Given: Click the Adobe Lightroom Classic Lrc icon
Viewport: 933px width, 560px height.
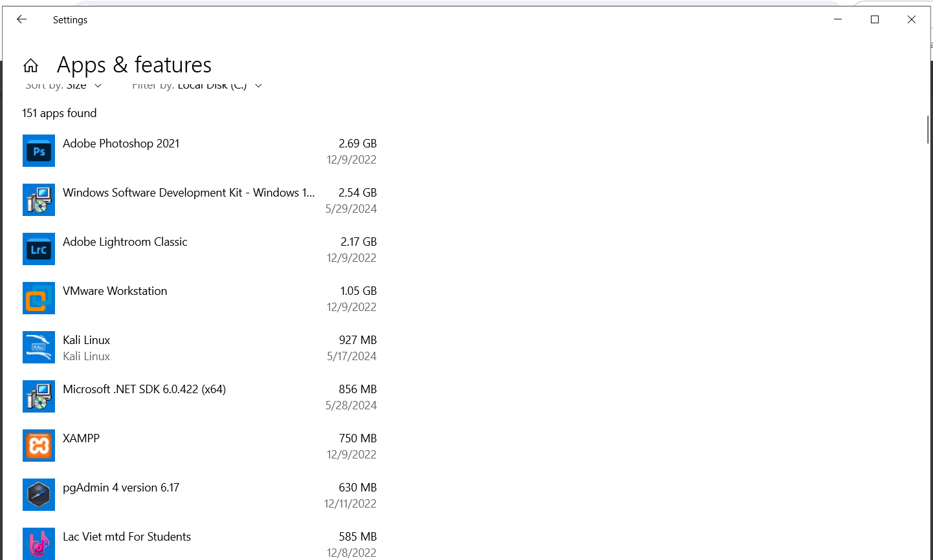Looking at the screenshot, I should click(x=39, y=249).
